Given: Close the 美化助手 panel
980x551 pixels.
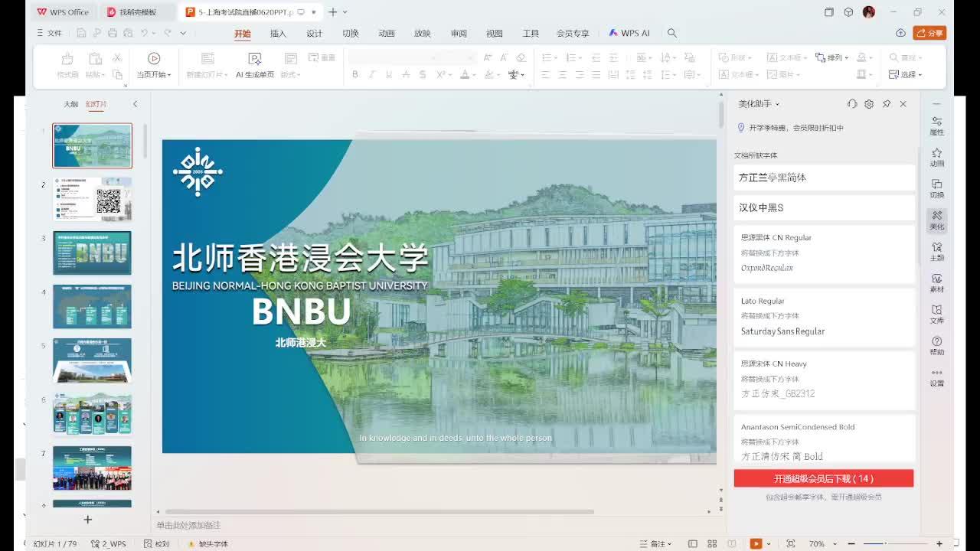Looking at the screenshot, I should click(903, 104).
